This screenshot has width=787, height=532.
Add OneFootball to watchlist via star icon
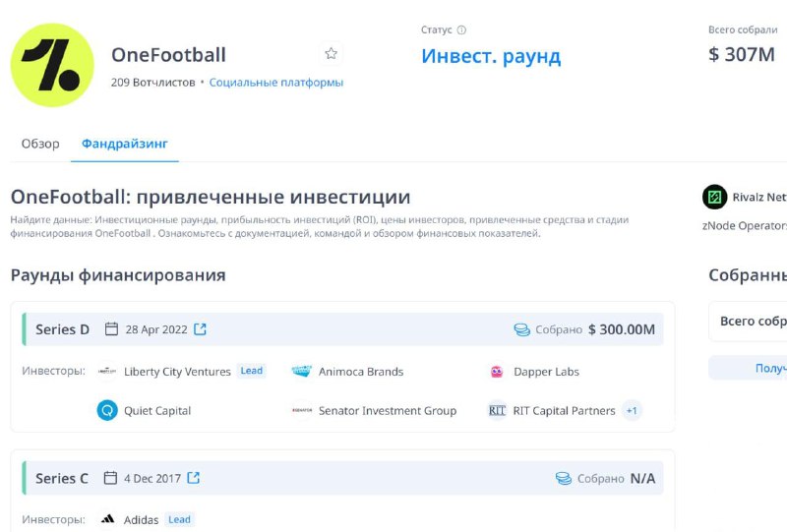pos(331,54)
